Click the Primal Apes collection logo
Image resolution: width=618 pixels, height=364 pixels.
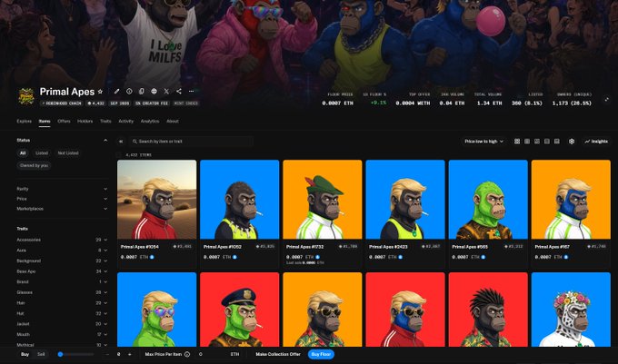click(x=26, y=96)
